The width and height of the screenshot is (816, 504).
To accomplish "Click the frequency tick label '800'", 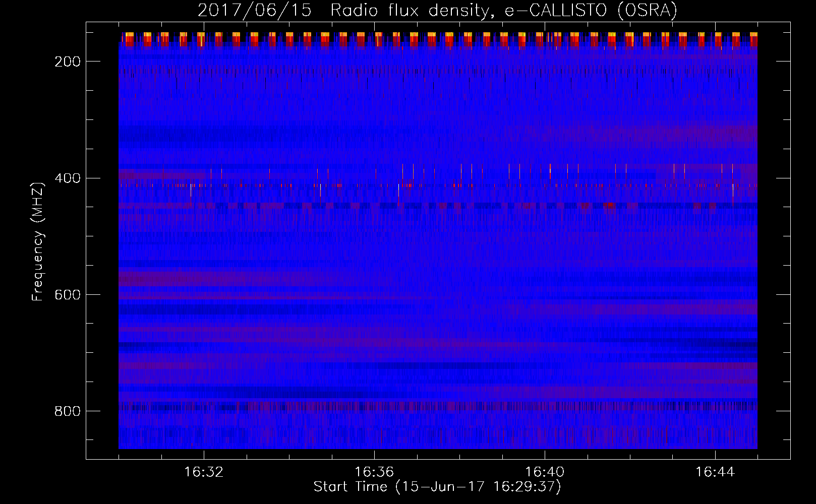I will [x=68, y=411].
